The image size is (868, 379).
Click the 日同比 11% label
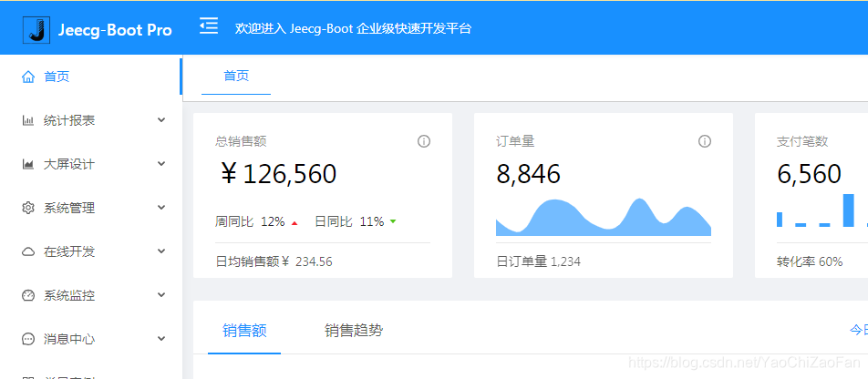(349, 222)
